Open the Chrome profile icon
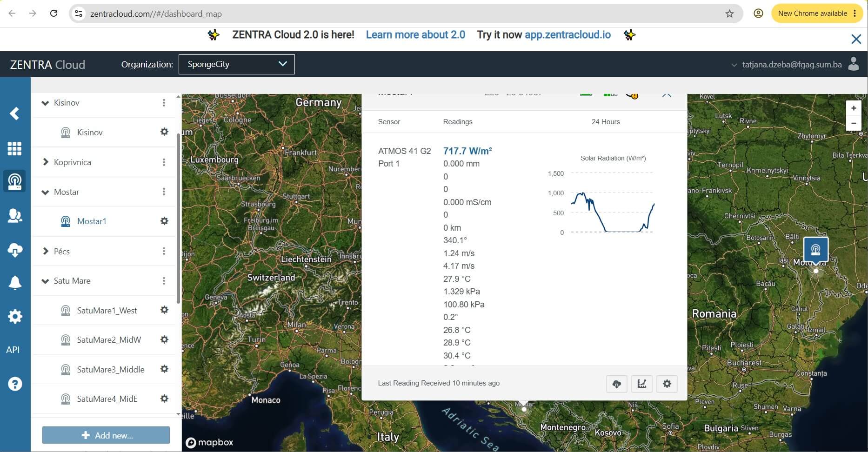The width and height of the screenshot is (868, 452). [758, 13]
